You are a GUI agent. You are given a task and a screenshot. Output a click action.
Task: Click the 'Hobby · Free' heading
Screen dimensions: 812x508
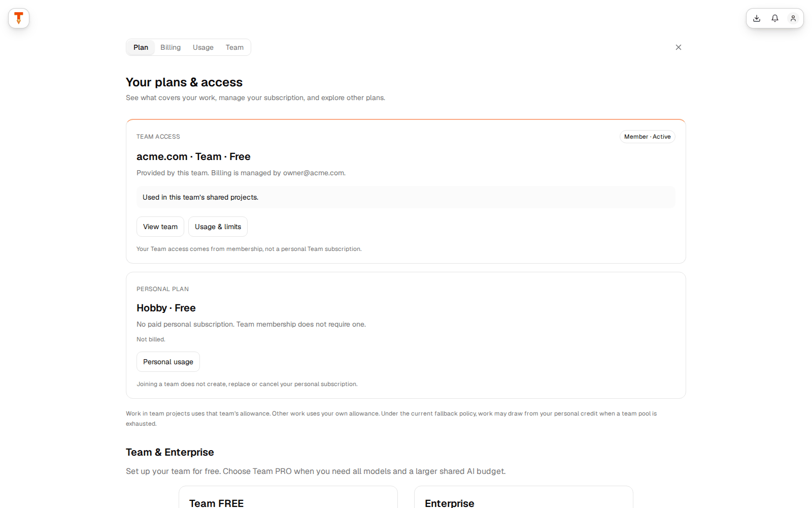point(166,308)
